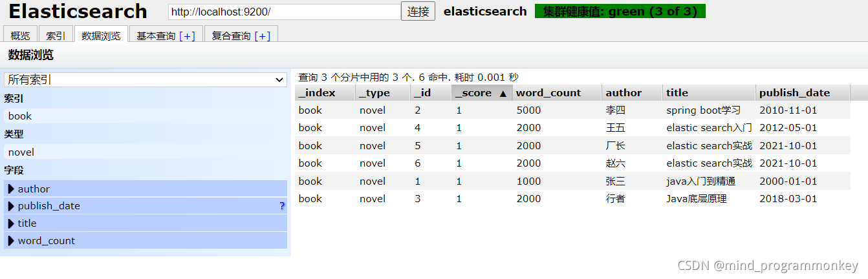The image size is (868, 279).
Task: Click the query summary line showing 6 命中
Action: (x=408, y=77)
